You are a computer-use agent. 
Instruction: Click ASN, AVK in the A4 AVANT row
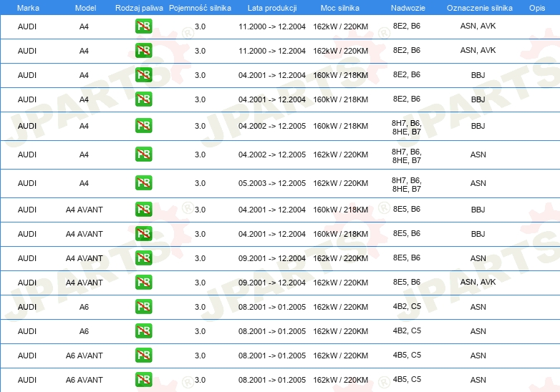coord(478,282)
